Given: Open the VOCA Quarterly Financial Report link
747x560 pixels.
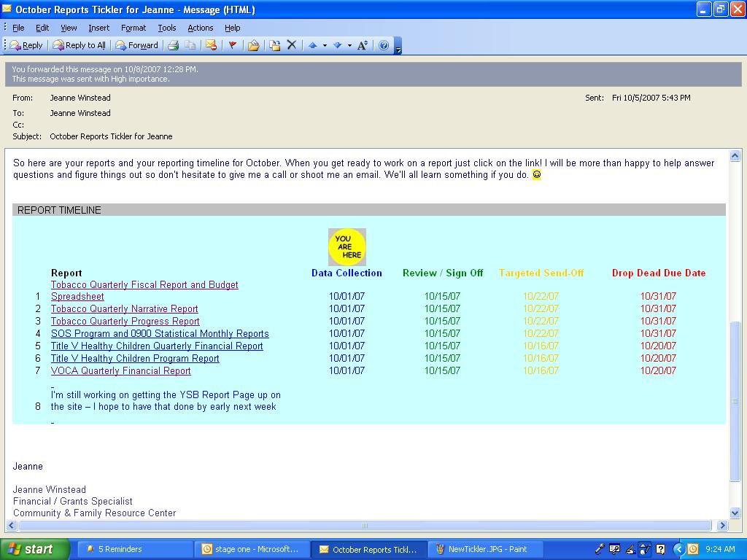Looking at the screenshot, I should pos(120,370).
